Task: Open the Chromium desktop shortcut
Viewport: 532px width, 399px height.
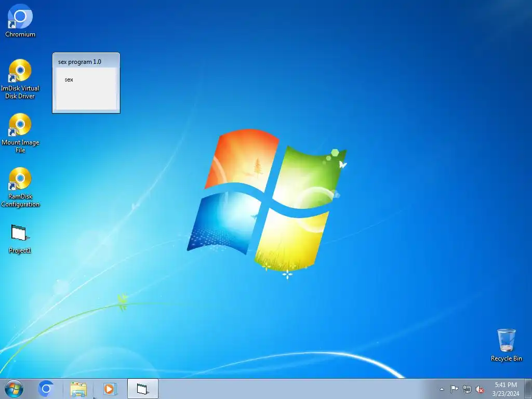Action: coord(20,21)
